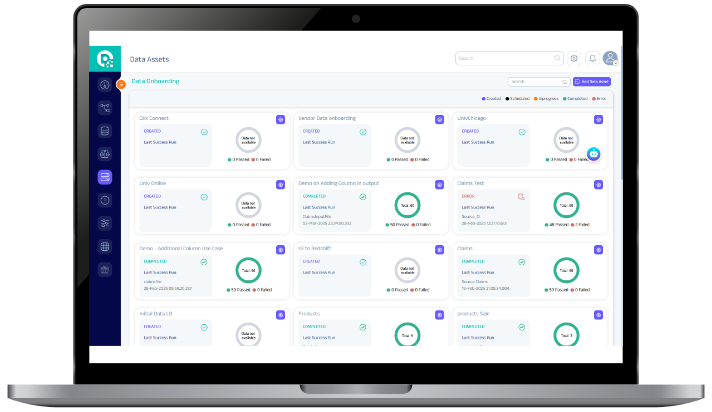Open the user profile avatar

click(610, 59)
